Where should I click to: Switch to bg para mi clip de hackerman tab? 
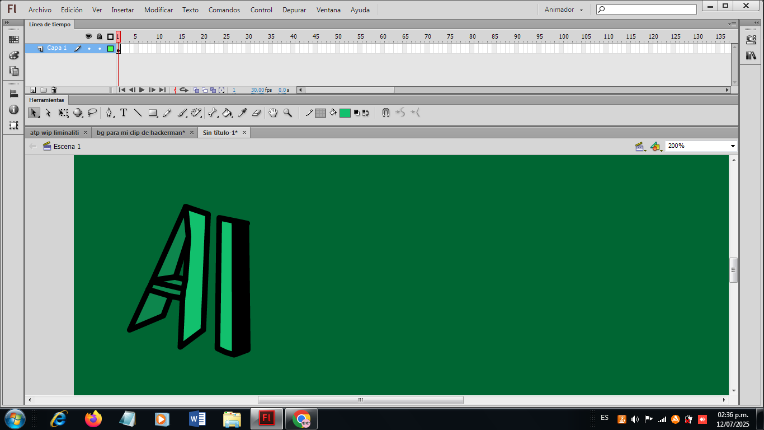(141, 132)
